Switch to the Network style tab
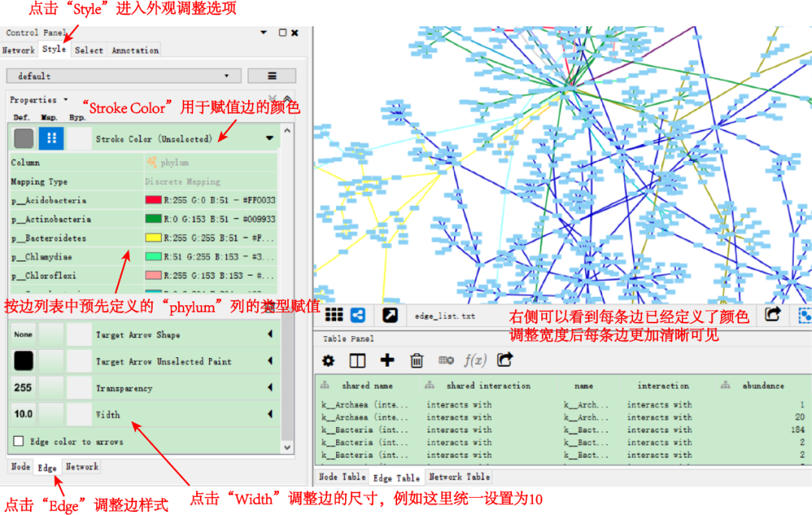Screen dimensions: 812x515 [x=82, y=466]
